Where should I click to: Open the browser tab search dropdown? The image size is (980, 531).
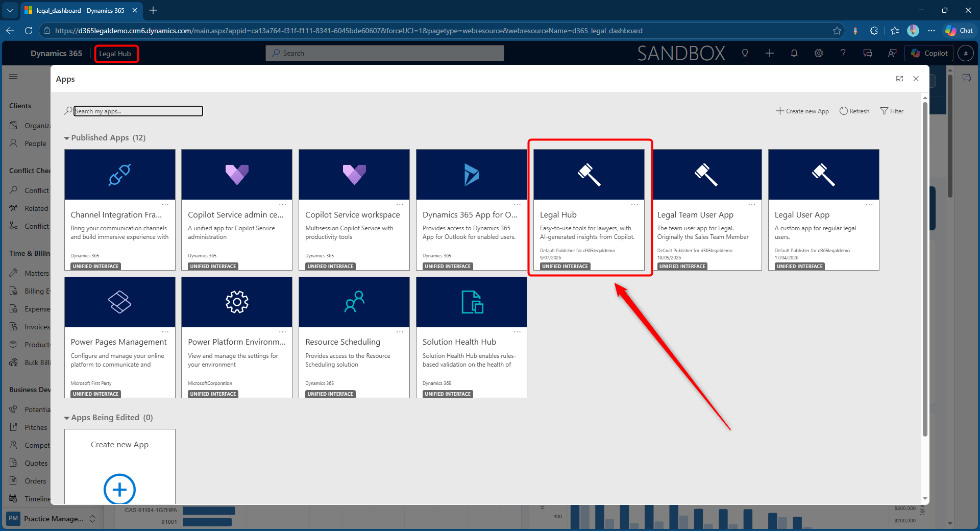10,10
